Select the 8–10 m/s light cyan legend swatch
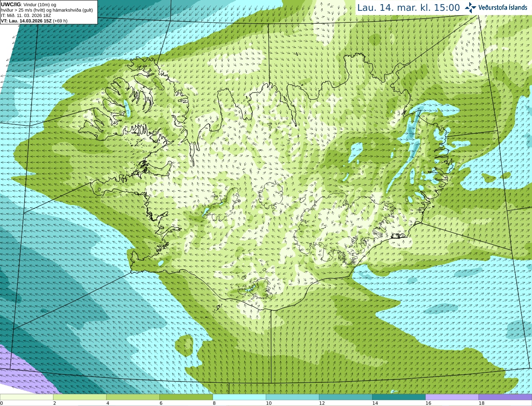The width and height of the screenshot is (532, 406). coord(239,397)
